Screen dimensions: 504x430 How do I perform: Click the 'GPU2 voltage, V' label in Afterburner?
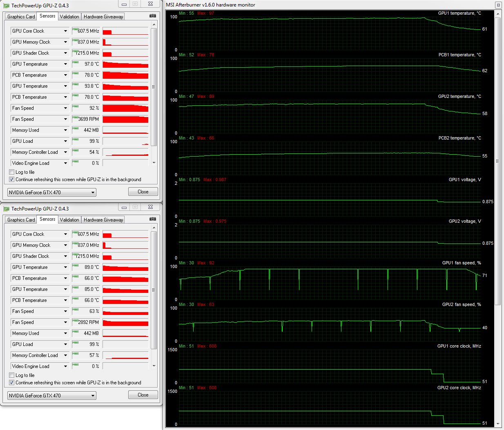pos(465,221)
